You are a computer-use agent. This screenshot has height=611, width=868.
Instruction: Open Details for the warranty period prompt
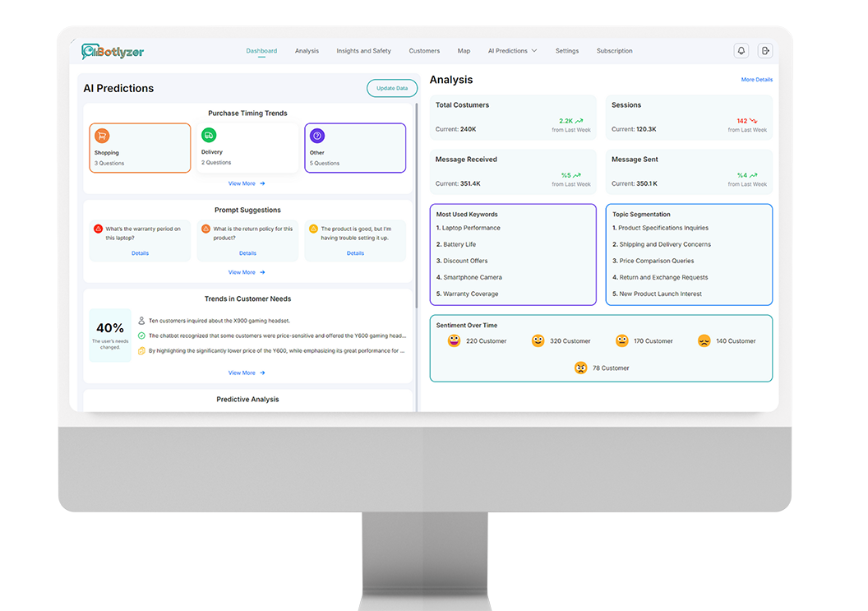[x=140, y=253]
